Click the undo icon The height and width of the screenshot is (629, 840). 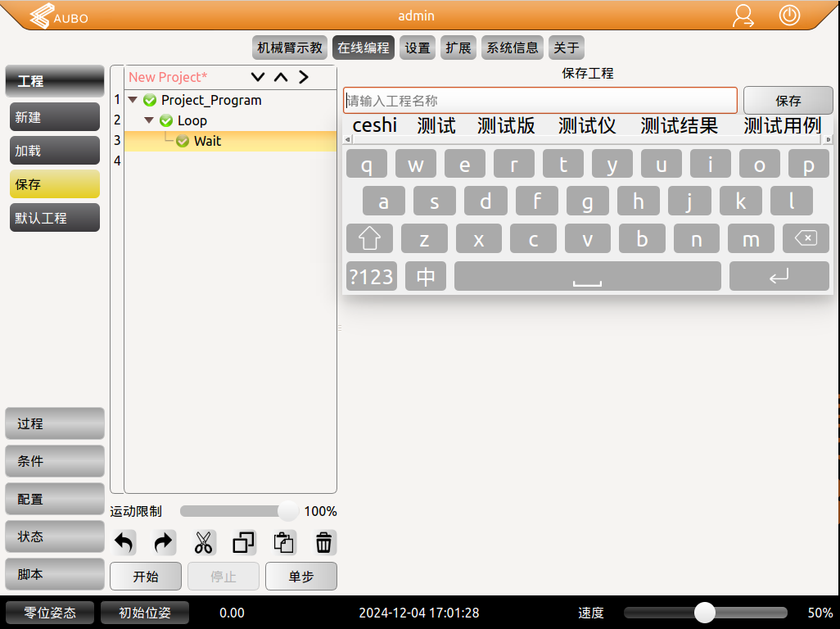click(123, 542)
